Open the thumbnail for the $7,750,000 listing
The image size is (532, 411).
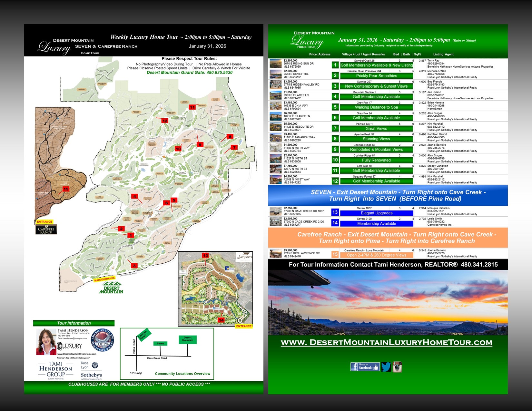pos(276,169)
